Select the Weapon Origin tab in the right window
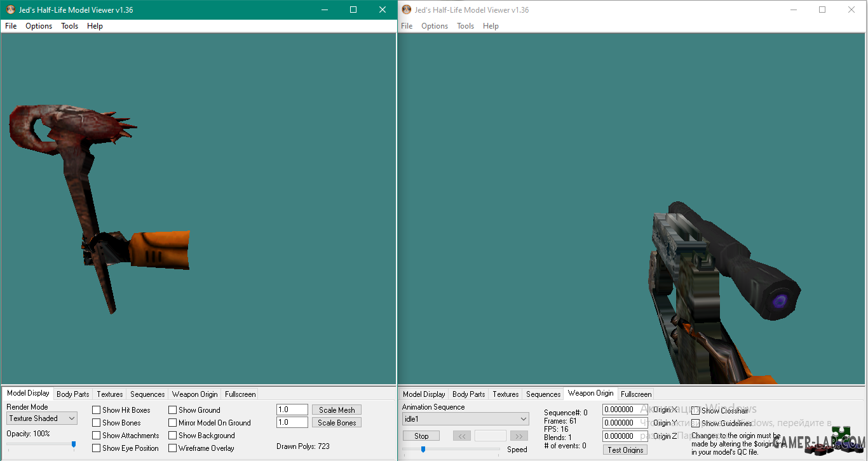The height and width of the screenshot is (461, 868). pos(591,394)
